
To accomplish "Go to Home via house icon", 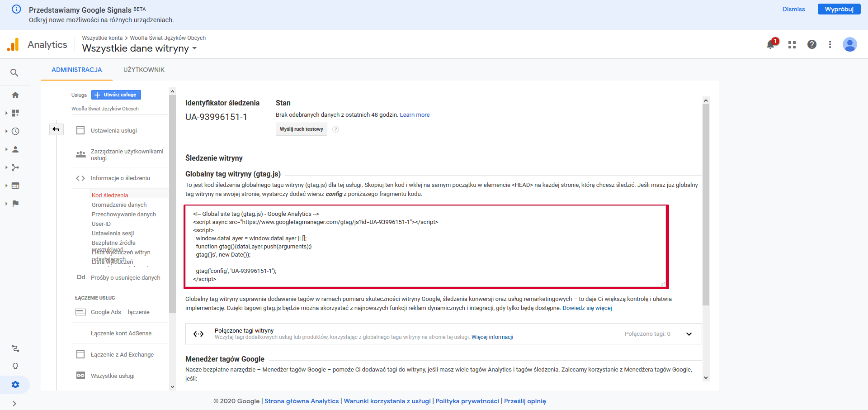I will pyautogui.click(x=15, y=95).
